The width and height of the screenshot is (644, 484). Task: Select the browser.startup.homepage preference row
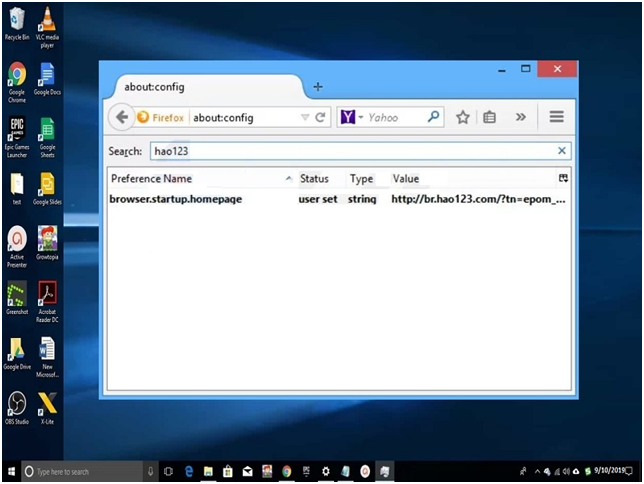(338, 199)
